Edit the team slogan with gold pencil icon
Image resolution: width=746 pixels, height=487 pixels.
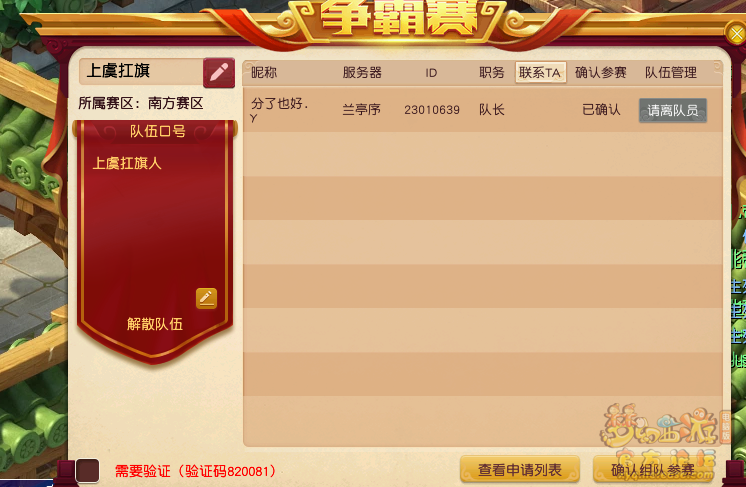pyautogui.click(x=206, y=298)
